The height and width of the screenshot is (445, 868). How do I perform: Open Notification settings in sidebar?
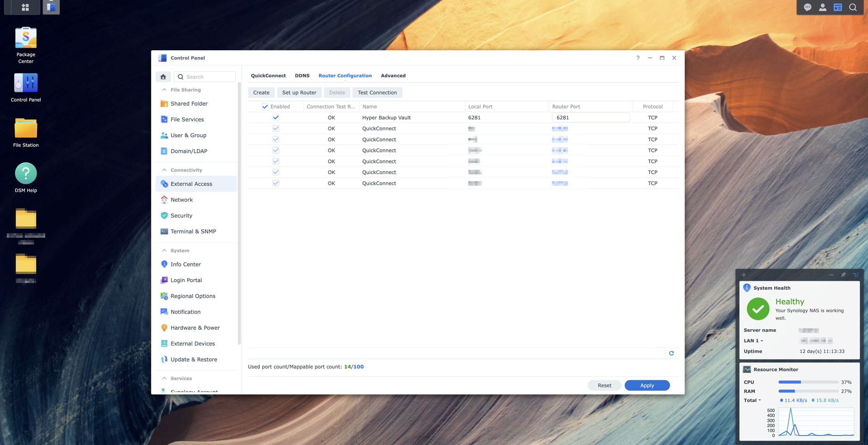[x=196, y=312]
